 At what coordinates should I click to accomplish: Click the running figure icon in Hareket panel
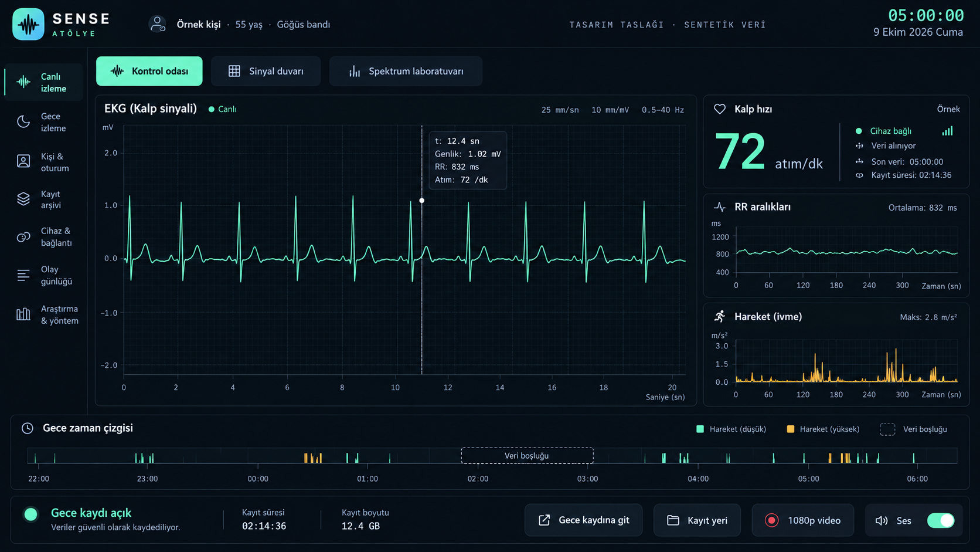point(720,316)
